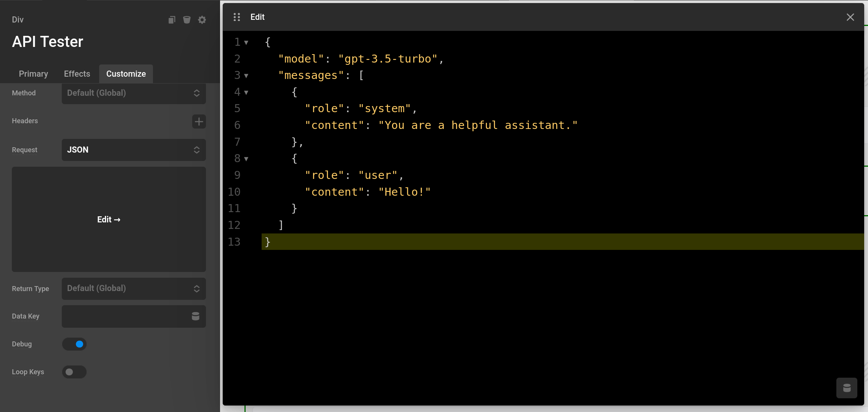Switch to the Primary tab
The height and width of the screenshot is (412, 868).
[33, 74]
